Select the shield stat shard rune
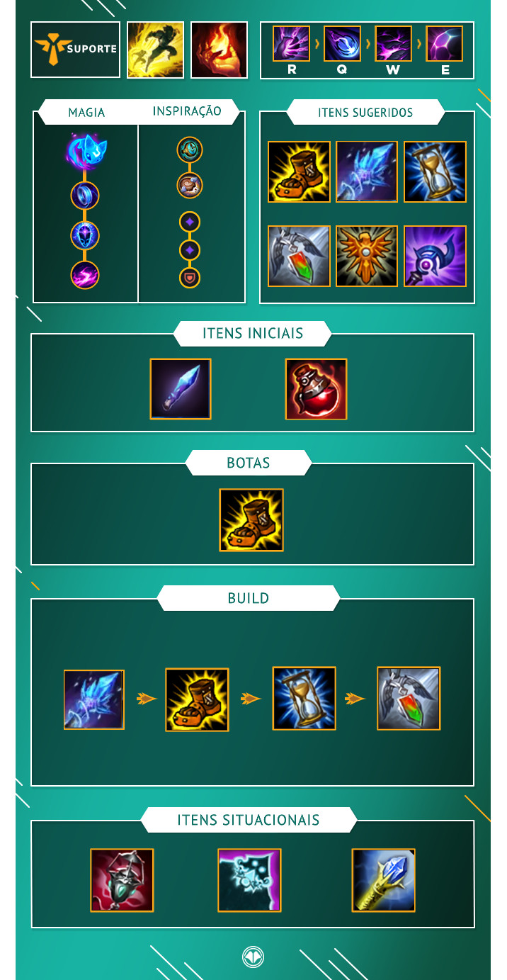 click(x=190, y=277)
